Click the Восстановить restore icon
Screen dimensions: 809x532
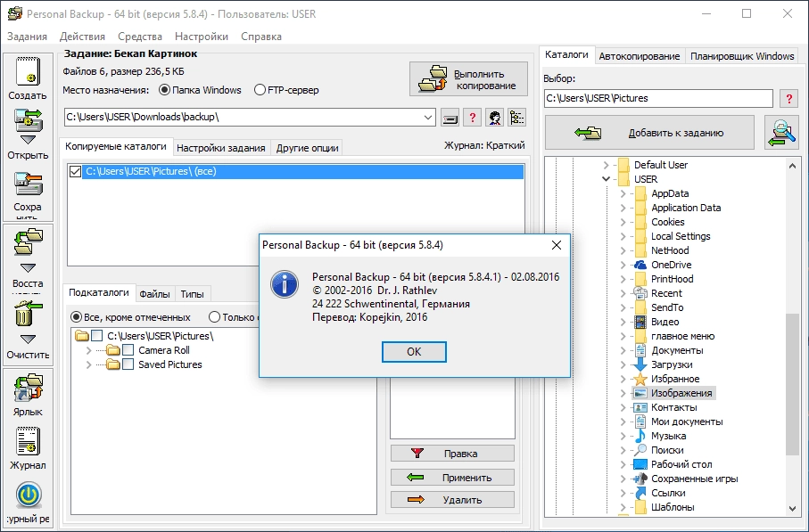[28, 242]
